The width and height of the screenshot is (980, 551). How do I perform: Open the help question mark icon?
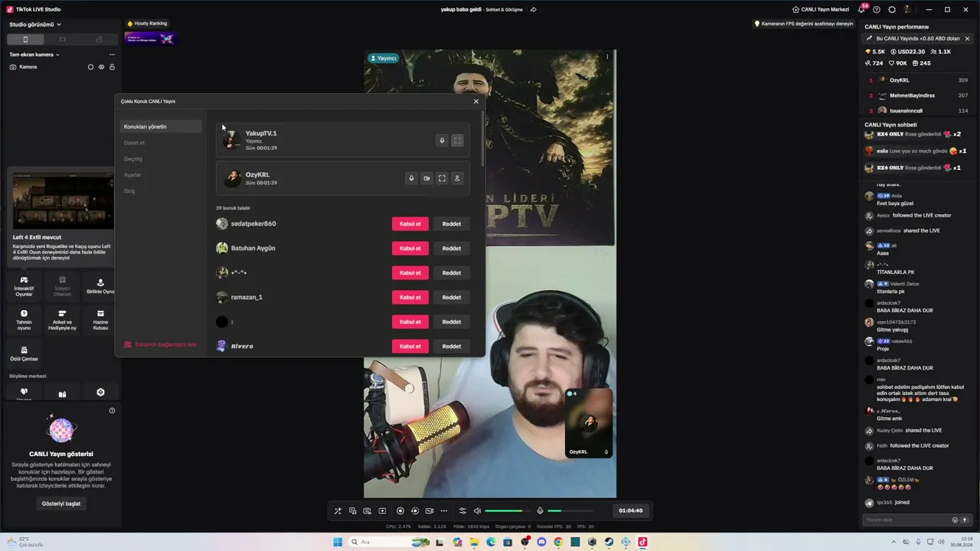877,9
